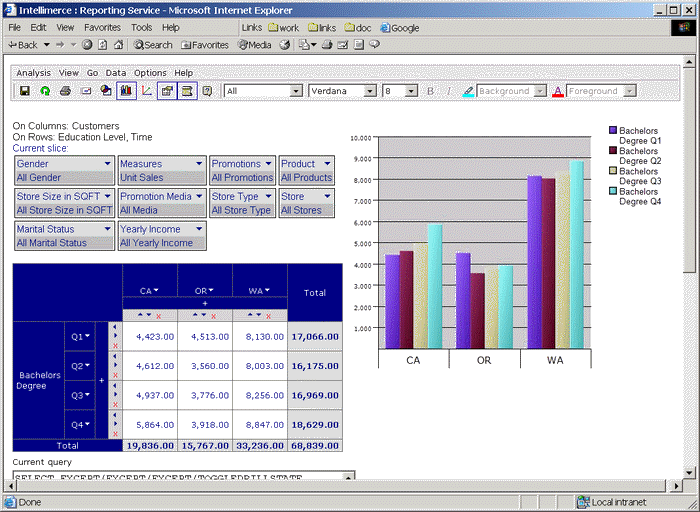Click the browser Stop icon
700x512 pixels.
[88, 45]
